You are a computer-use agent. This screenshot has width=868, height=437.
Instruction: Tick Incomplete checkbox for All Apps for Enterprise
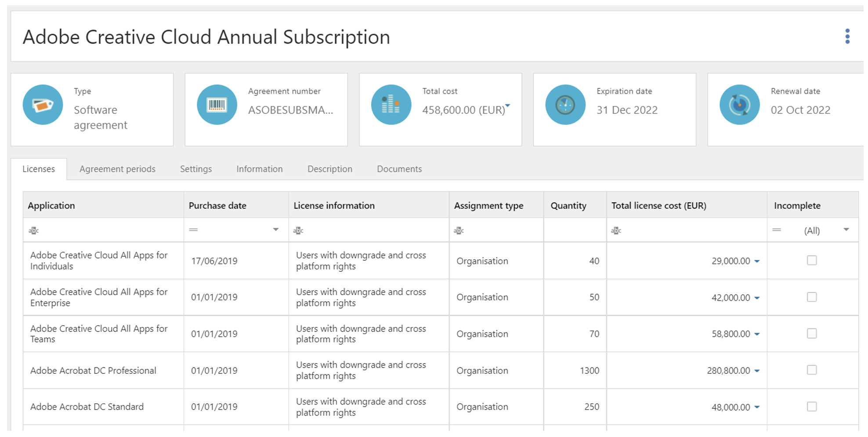click(812, 297)
